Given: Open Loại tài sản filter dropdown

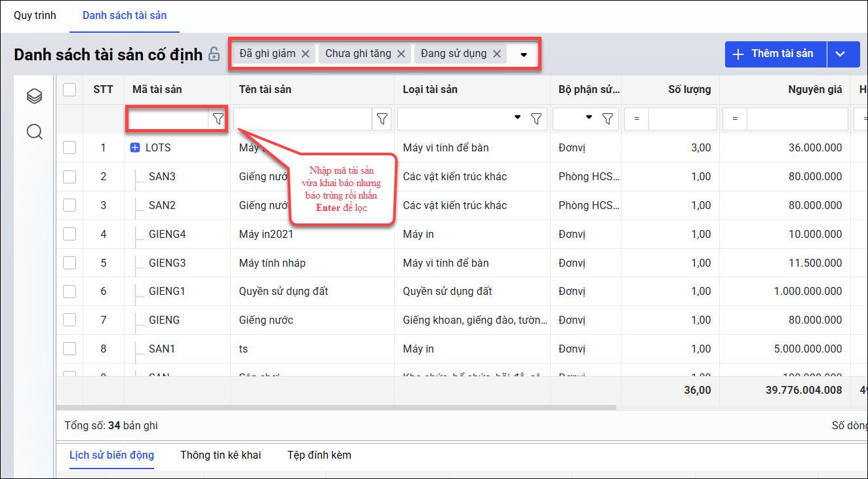Looking at the screenshot, I should (x=517, y=118).
